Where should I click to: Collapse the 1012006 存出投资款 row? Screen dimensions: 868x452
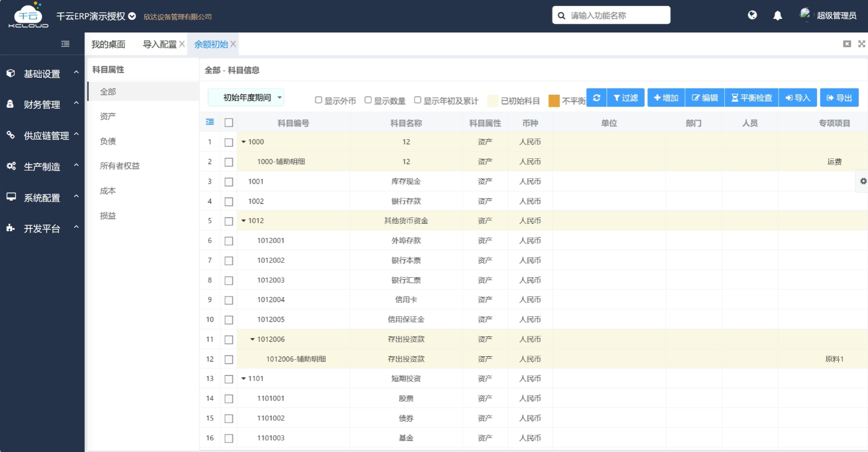coord(252,339)
